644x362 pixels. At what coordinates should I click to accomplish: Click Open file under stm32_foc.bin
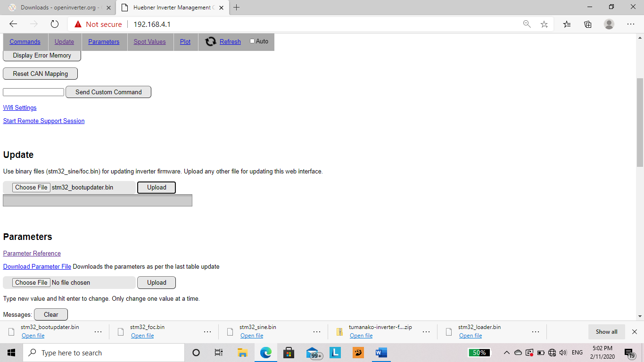pos(142,336)
